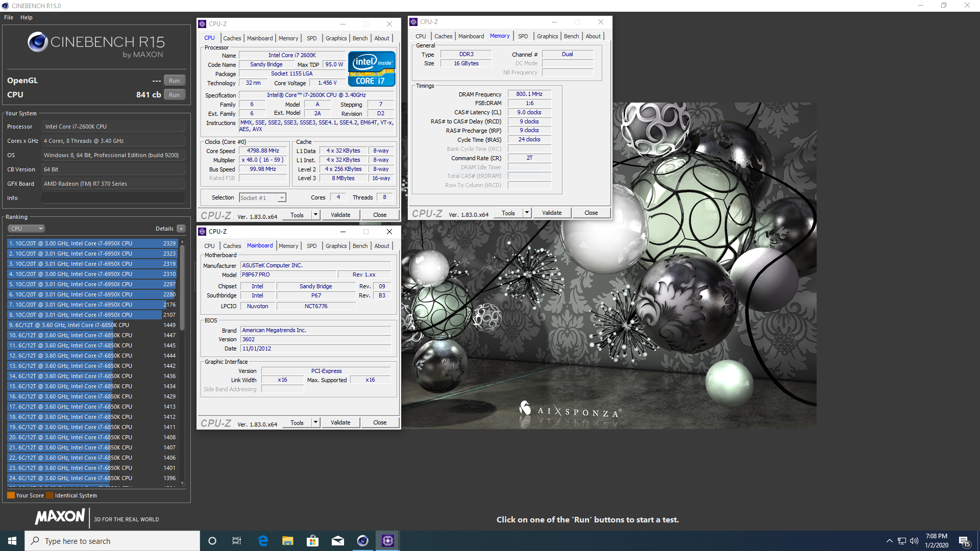The width and height of the screenshot is (980, 551).
Task: Run the CPU benchmark test
Action: point(174,95)
